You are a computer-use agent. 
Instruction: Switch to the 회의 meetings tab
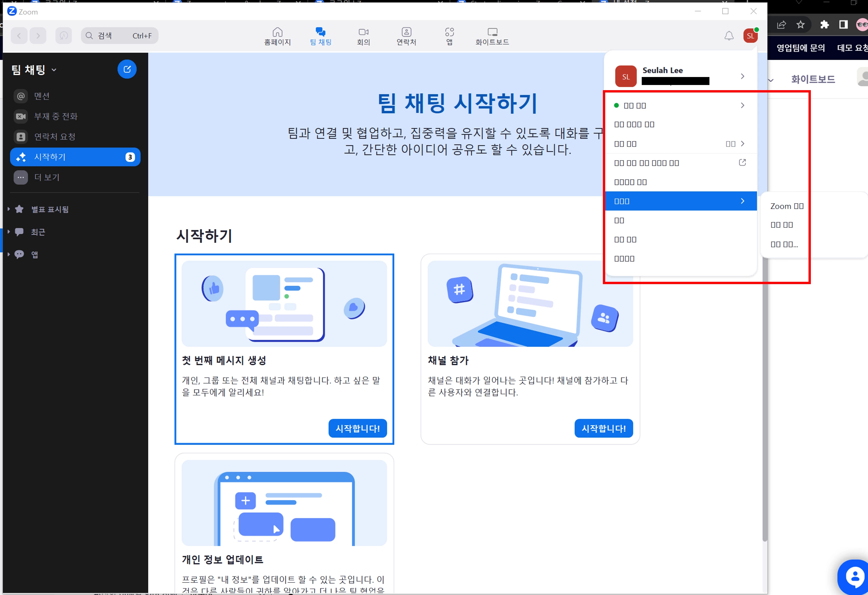click(x=363, y=36)
